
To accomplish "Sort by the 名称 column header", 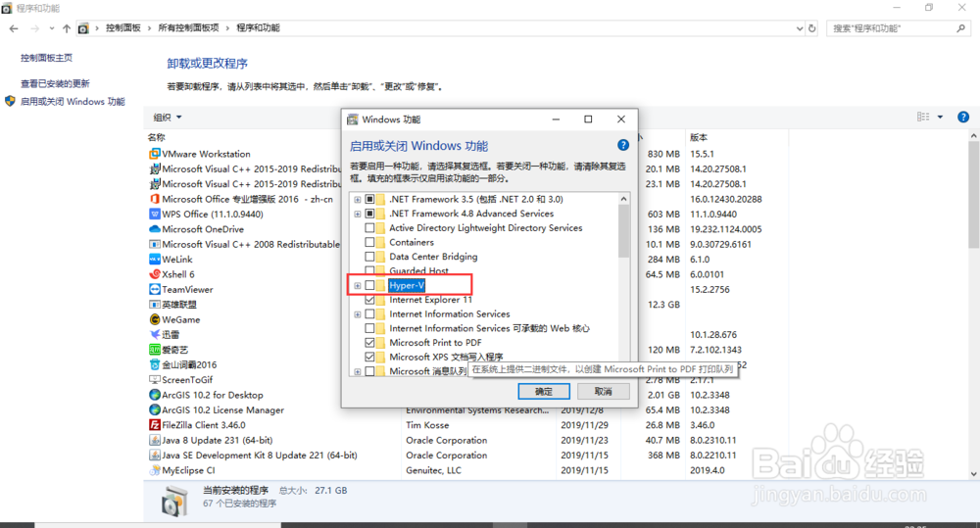I will coord(156,137).
